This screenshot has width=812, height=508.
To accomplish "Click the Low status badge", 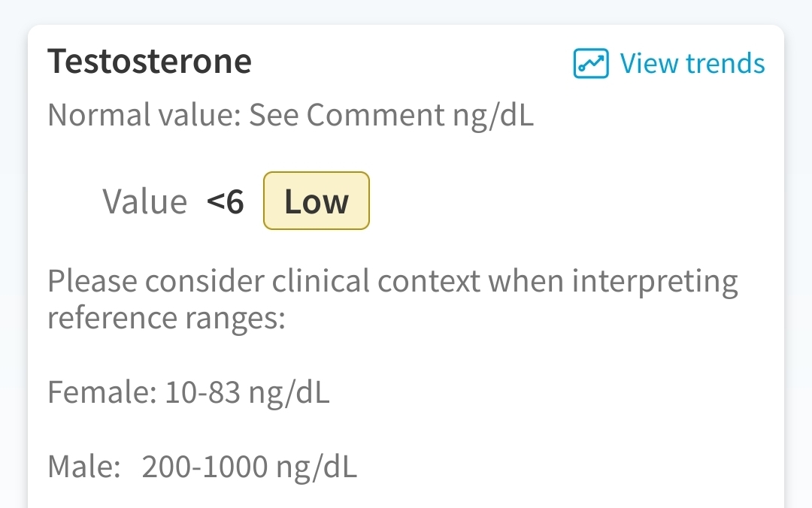I will [x=317, y=201].
